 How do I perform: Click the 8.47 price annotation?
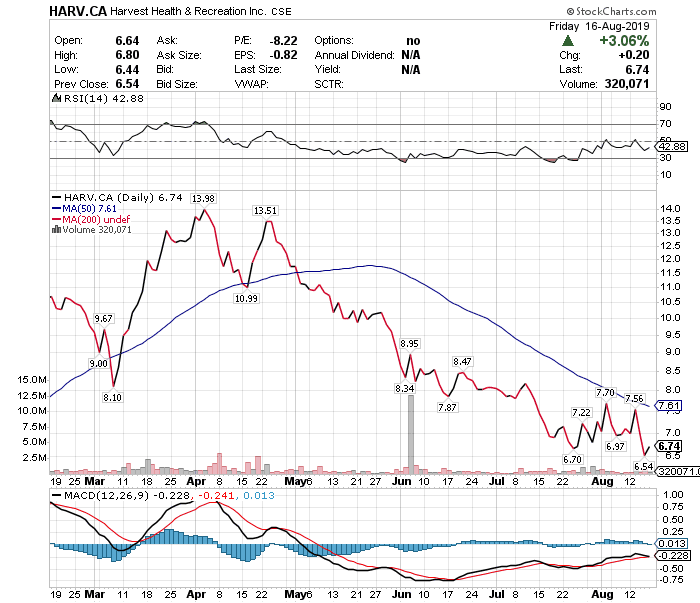(462, 362)
